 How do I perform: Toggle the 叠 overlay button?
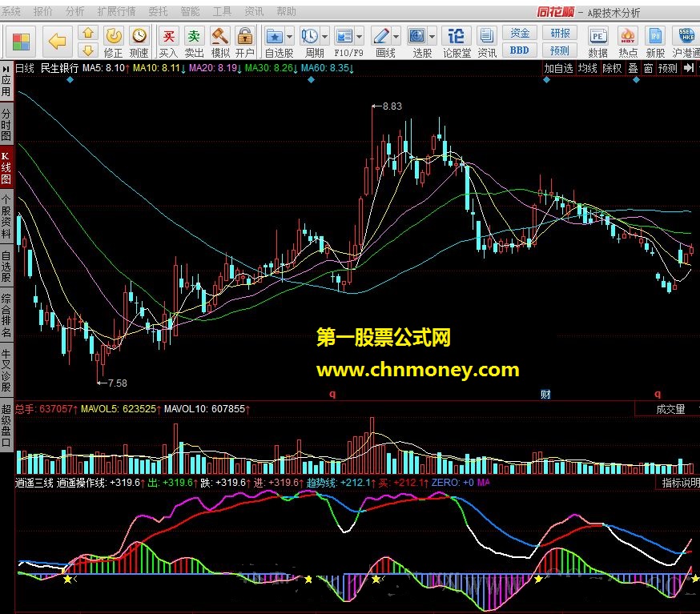[x=633, y=68]
